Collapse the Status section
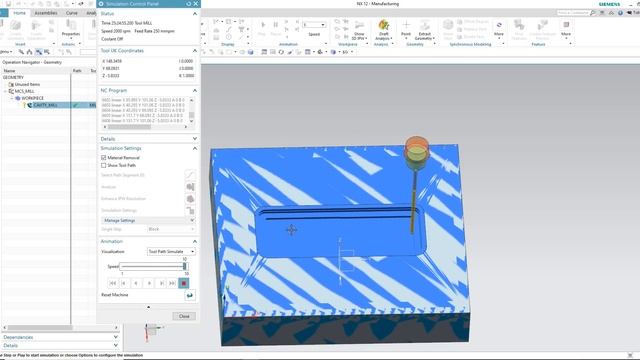The image size is (640, 360). click(x=195, y=14)
